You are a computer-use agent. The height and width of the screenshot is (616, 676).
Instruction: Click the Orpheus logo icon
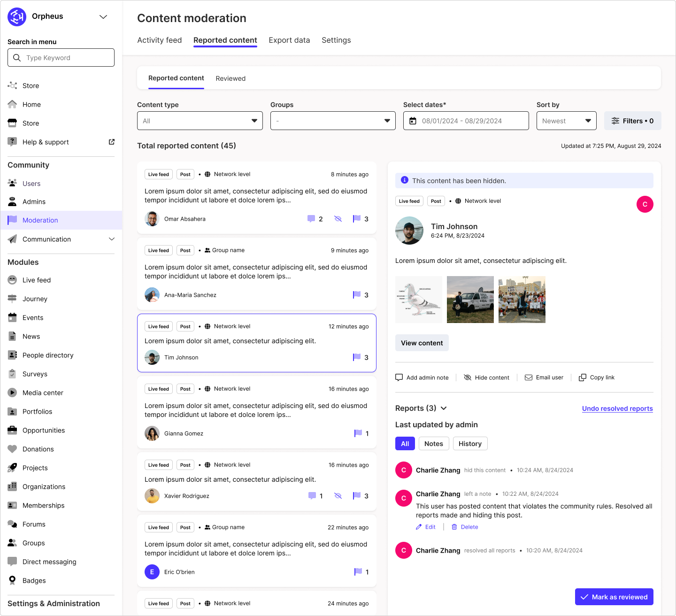pyautogui.click(x=17, y=17)
